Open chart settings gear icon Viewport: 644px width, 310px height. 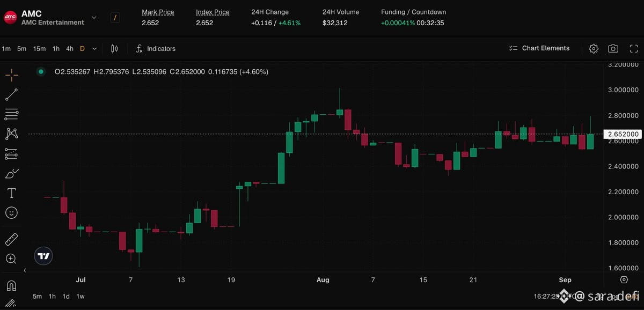coord(594,48)
